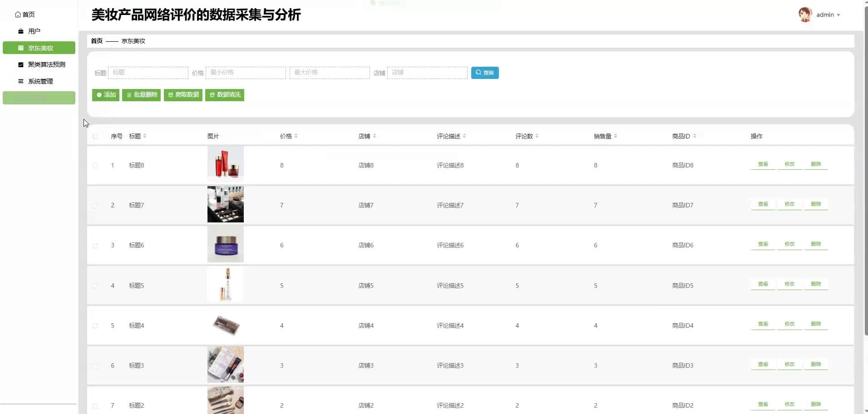The width and height of the screenshot is (868, 414).
Task: Open product image in 标题5 row
Action: [x=226, y=284]
